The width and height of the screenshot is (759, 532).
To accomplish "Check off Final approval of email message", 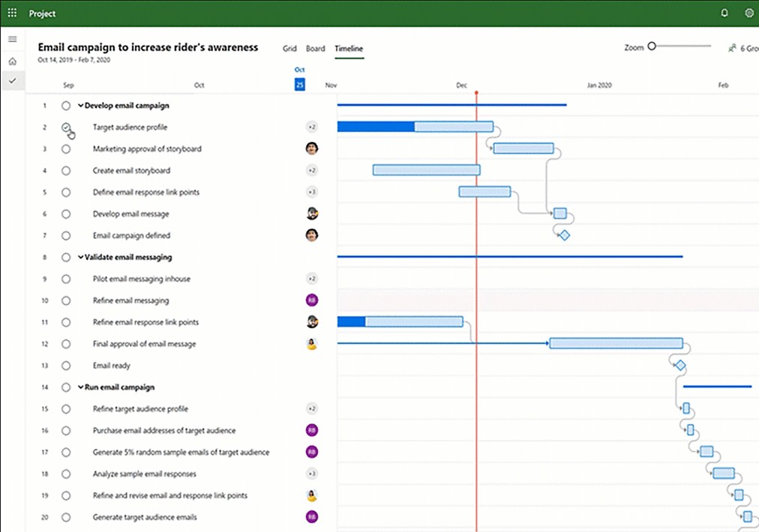I will click(x=66, y=344).
